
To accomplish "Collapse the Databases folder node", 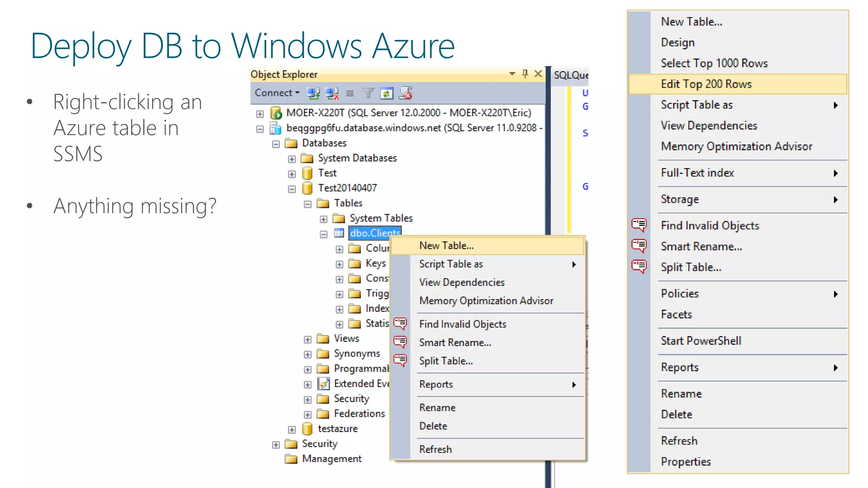I will click(276, 144).
